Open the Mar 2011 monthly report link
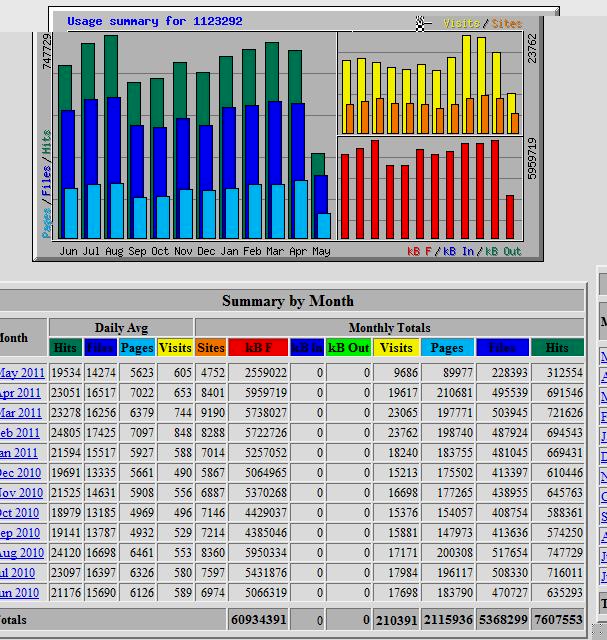This screenshot has width=607, height=640. (x=22, y=413)
